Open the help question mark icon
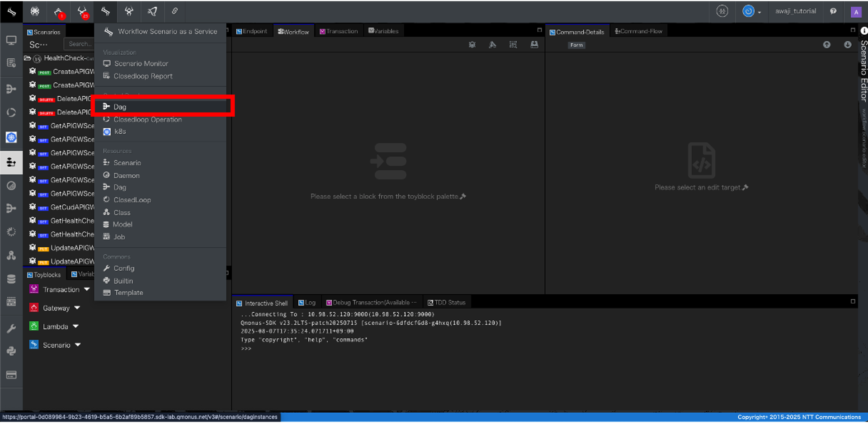Screen dimensions: 868x423 [833, 11]
